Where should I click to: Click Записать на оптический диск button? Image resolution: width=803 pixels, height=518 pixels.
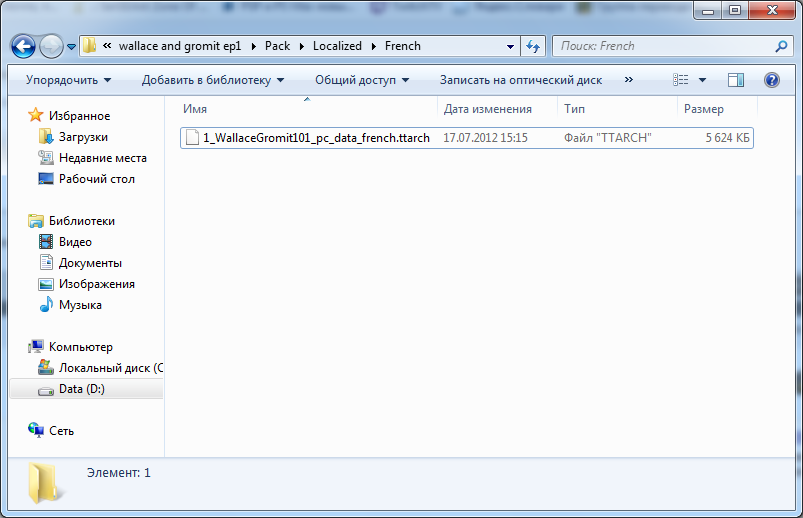520,80
